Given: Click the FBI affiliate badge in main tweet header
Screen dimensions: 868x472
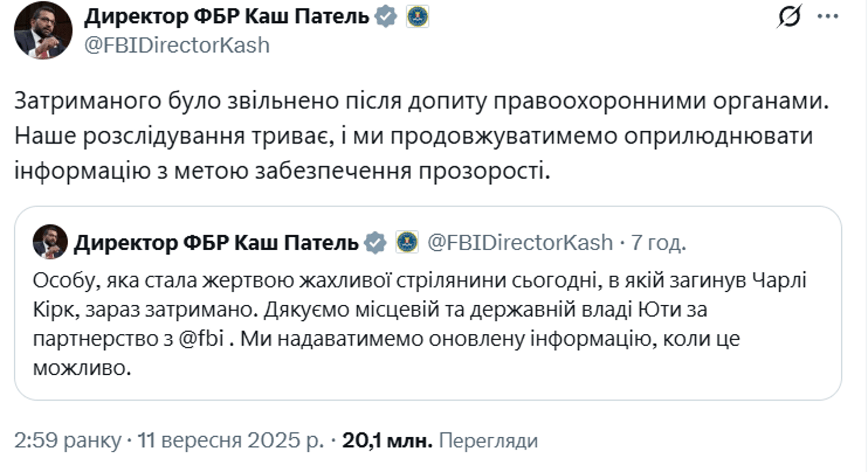Looking at the screenshot, I should pos(418,17).
